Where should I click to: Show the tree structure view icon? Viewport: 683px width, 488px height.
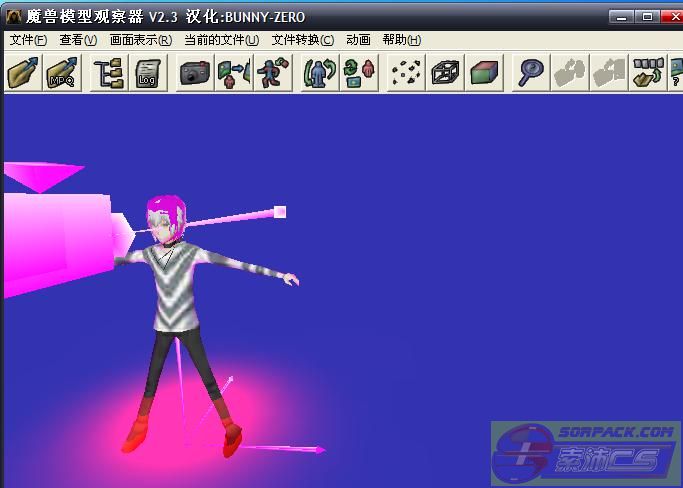pos(108,73)
